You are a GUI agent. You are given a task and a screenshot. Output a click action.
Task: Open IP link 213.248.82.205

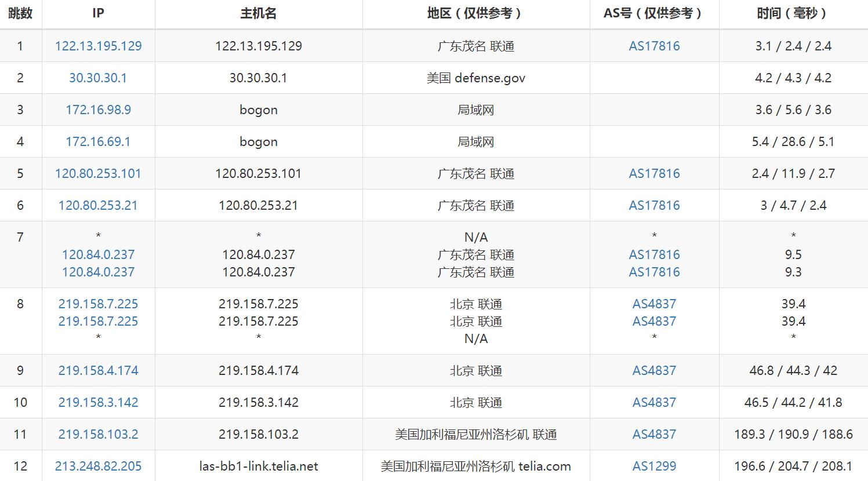[x=98, y=467]
